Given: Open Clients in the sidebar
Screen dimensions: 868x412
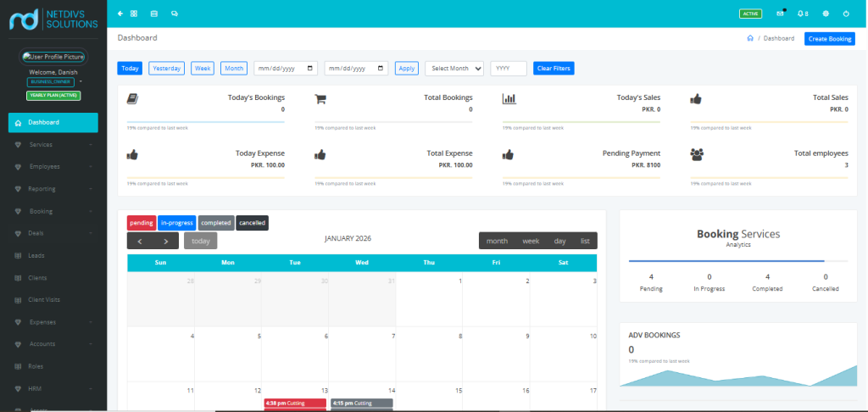Looking at the screenshot, I should tap(37, 278).
